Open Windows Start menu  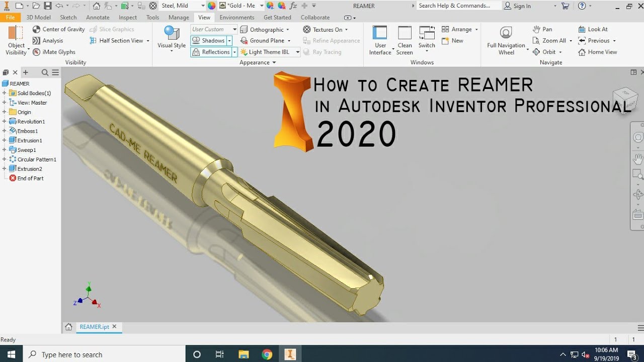point(11,354)
